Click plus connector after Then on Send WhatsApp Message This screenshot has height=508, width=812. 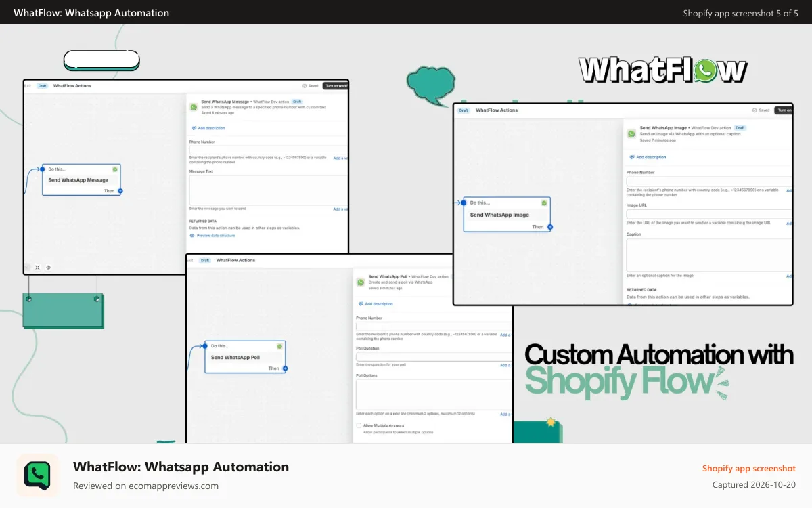120,191
